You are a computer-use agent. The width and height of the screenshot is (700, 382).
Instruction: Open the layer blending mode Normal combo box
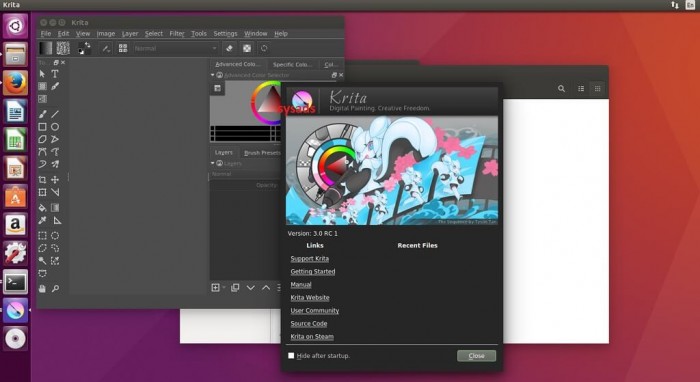pos(245,174)
